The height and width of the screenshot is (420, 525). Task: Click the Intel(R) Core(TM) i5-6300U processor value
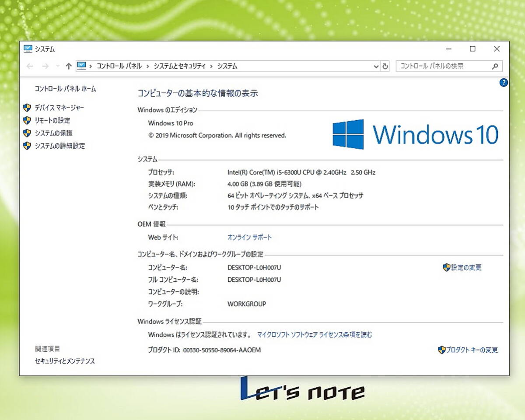pos(301,172)
